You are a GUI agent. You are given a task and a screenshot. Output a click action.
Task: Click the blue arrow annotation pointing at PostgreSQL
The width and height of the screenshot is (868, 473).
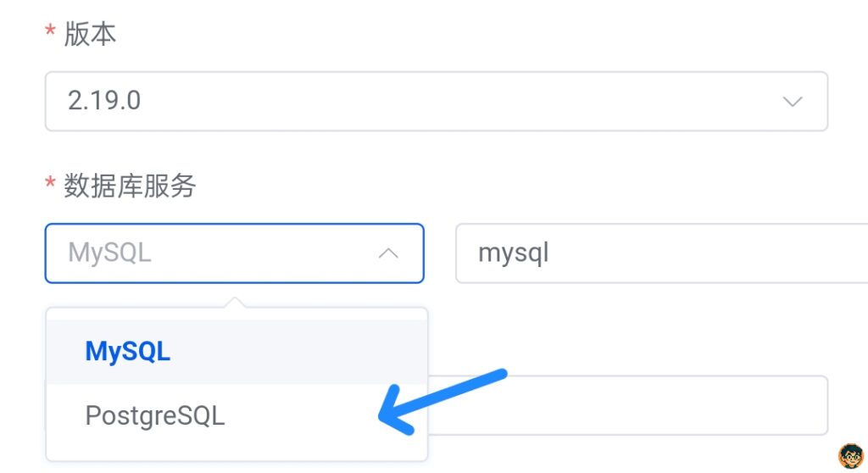click(x=442, y=401)
